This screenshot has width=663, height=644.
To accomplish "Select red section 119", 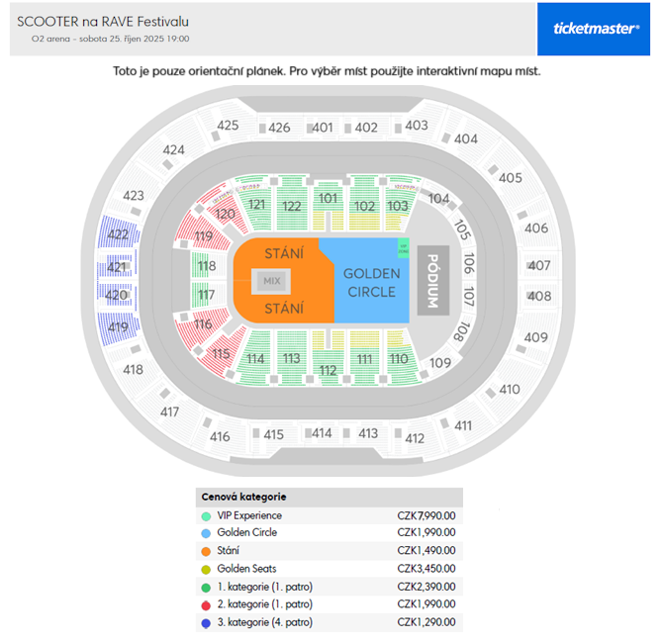I will [x=202, y=231].
